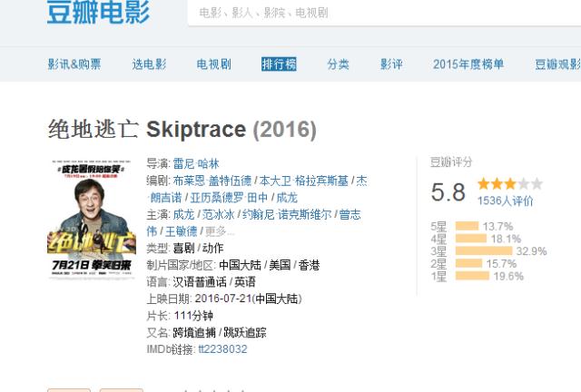
Task: Go to the 影评 section
Action: point(391,64)
